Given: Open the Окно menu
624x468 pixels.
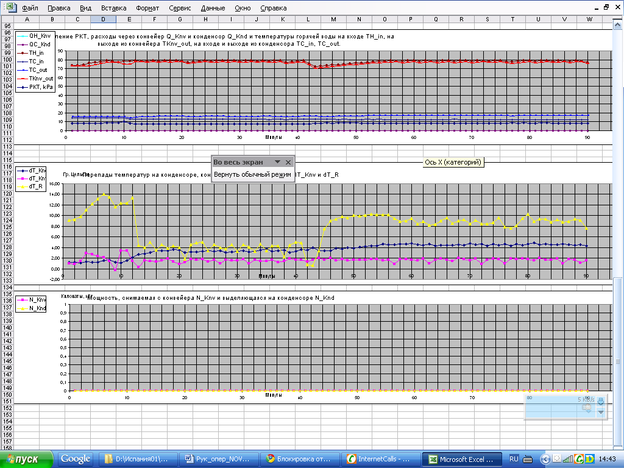Looking at the screenshot, I should click(x=243, y=8).
